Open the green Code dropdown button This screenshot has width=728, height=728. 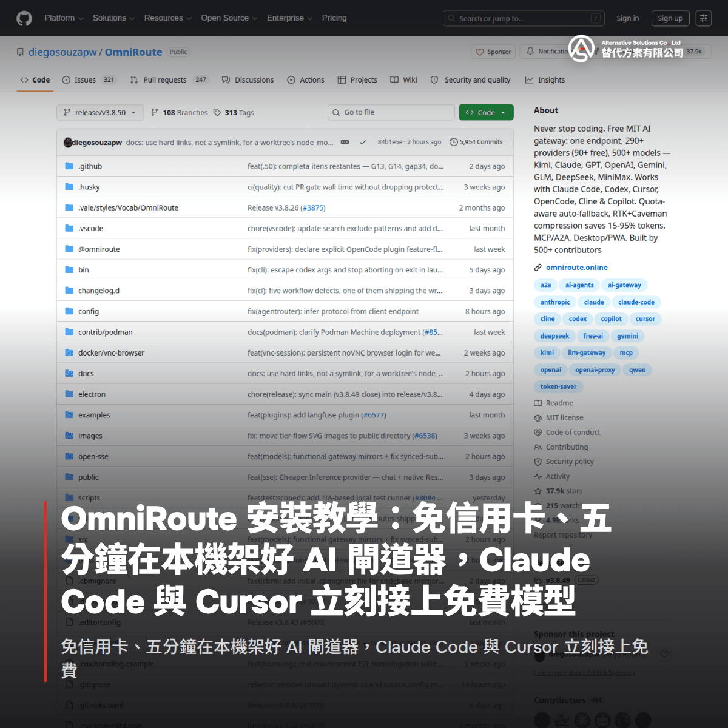click(486, 112)
